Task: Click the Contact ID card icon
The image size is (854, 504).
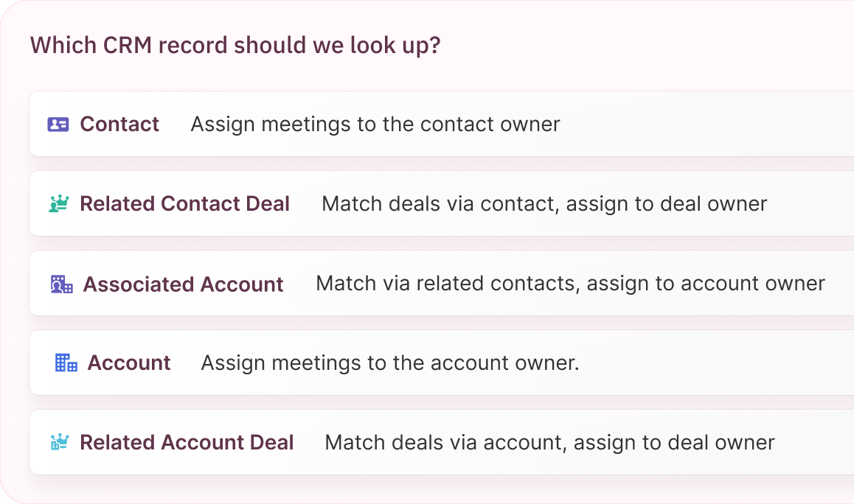Action: click(x=58, y=125)
